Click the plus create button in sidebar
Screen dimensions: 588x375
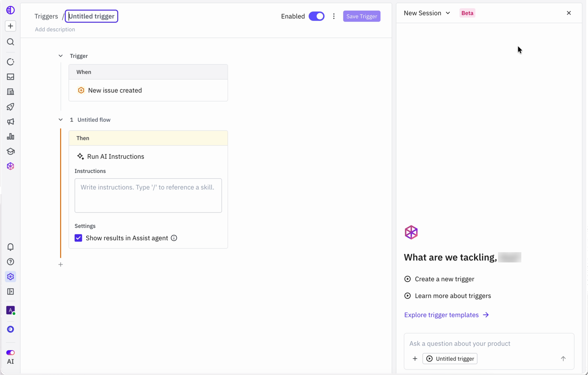pos(10,26)
